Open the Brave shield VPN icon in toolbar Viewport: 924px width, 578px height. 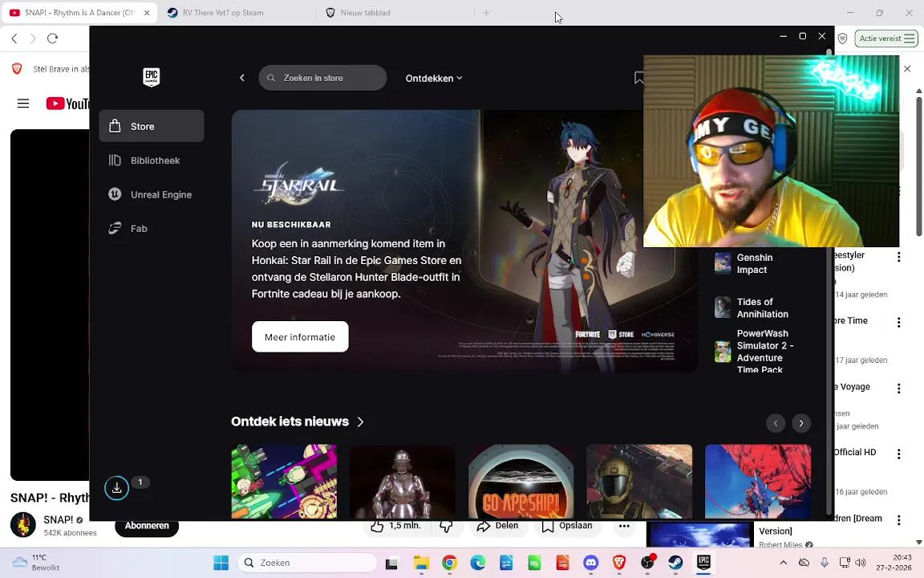843,39
